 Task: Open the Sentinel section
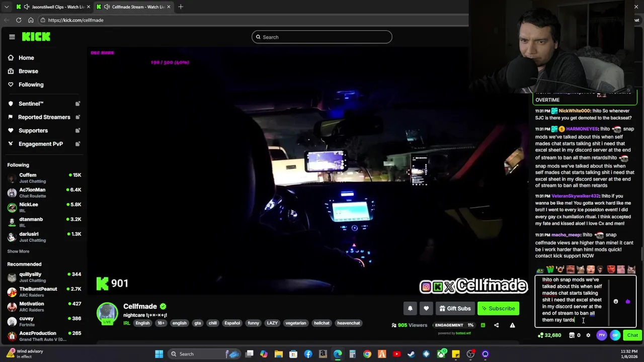tap(31, 104)
